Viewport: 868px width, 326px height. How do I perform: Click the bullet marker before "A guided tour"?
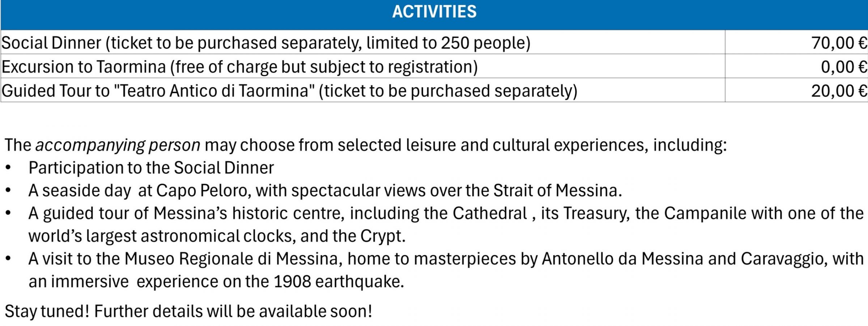pos(8,213)
